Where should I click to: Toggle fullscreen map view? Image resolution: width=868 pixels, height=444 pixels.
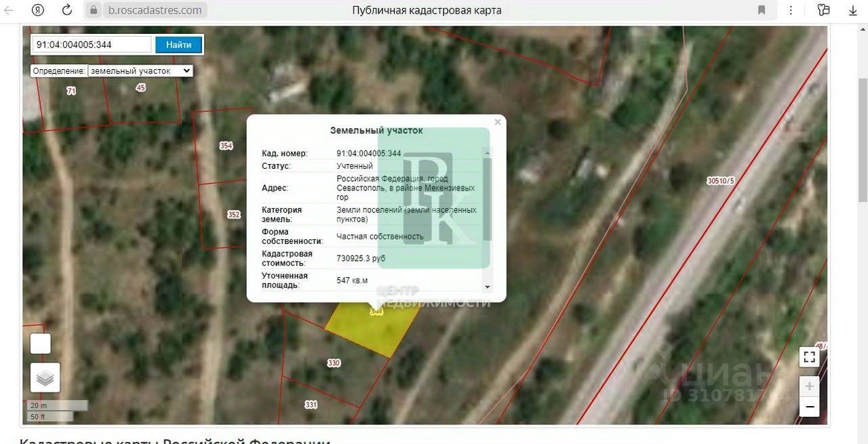click(809, 357)
